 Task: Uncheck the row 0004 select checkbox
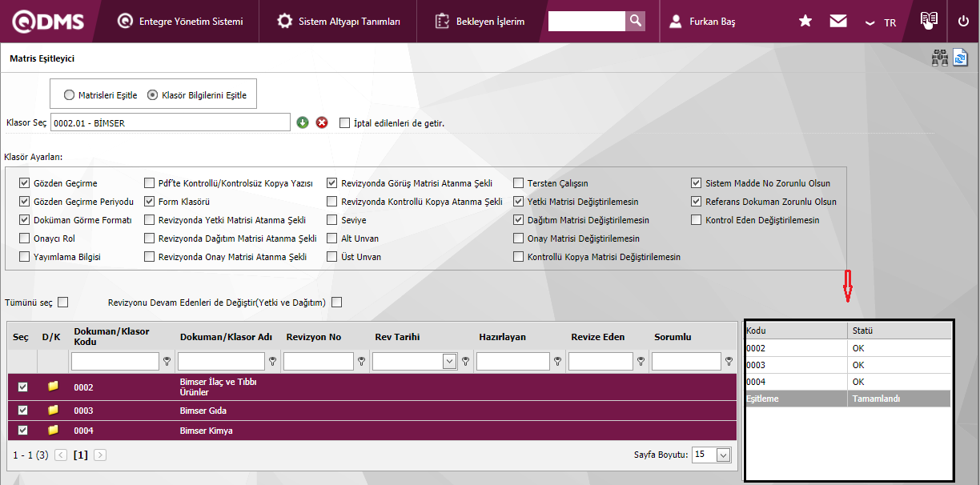pyautogui.click(x=22, y=431)
